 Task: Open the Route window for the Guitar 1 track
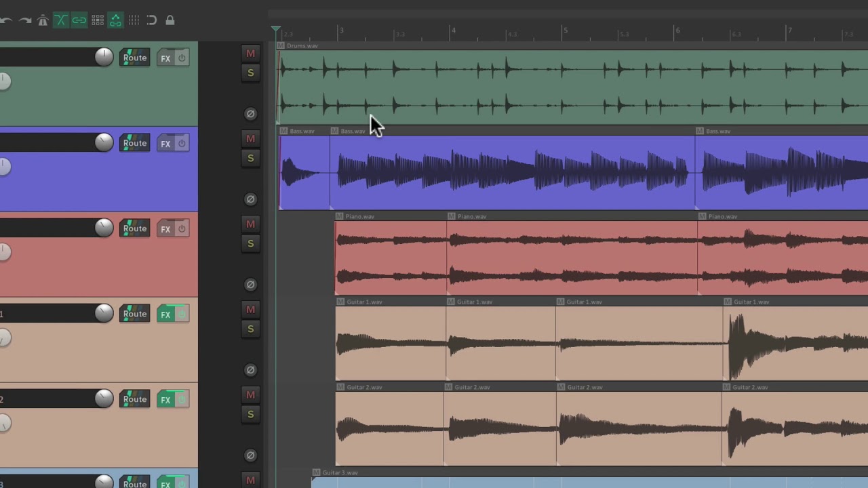135,314
